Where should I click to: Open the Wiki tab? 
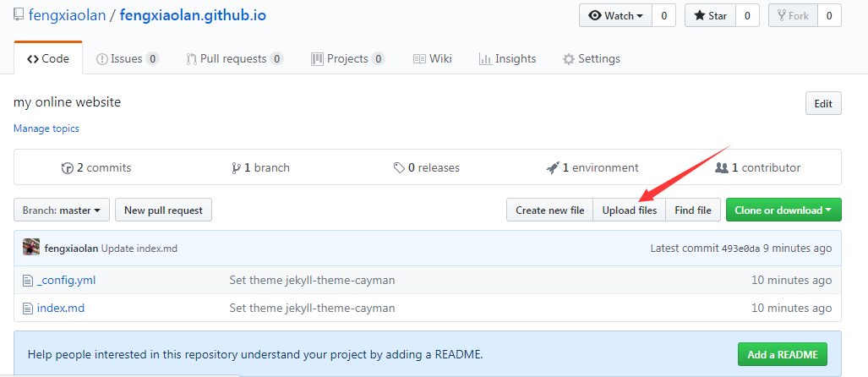[433, 58]
